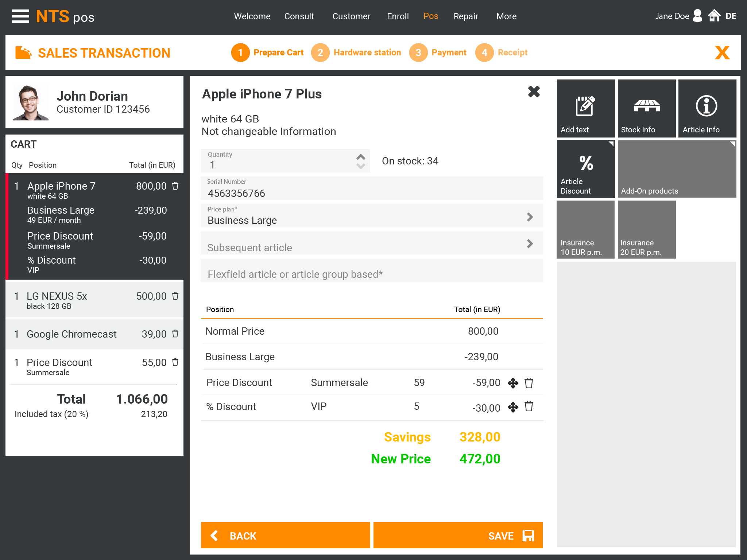The image size is (747, 560).
Task: Decrease quantity with down arrow
Action: coord(361,166)
